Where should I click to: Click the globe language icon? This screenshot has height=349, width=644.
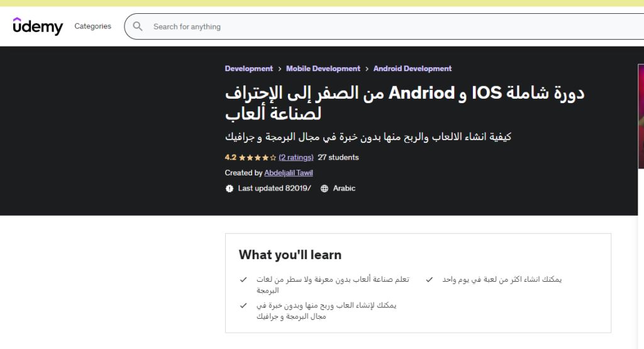[x=325, y=189]
